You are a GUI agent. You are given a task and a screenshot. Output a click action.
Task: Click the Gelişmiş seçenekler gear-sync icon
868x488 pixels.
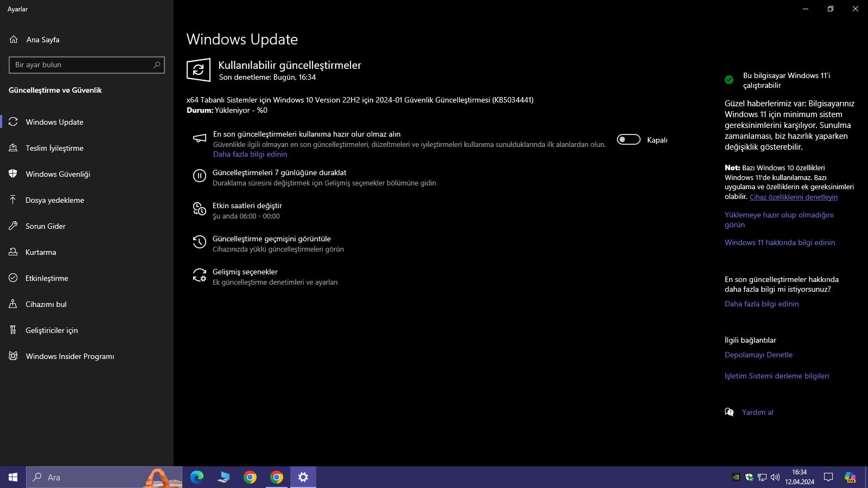click(x=200, y=275)
